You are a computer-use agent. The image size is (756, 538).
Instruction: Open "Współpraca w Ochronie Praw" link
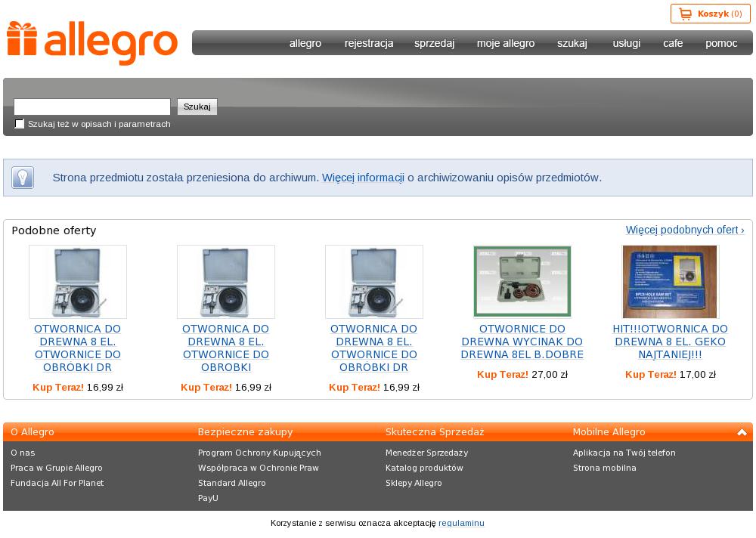[259, 468]
